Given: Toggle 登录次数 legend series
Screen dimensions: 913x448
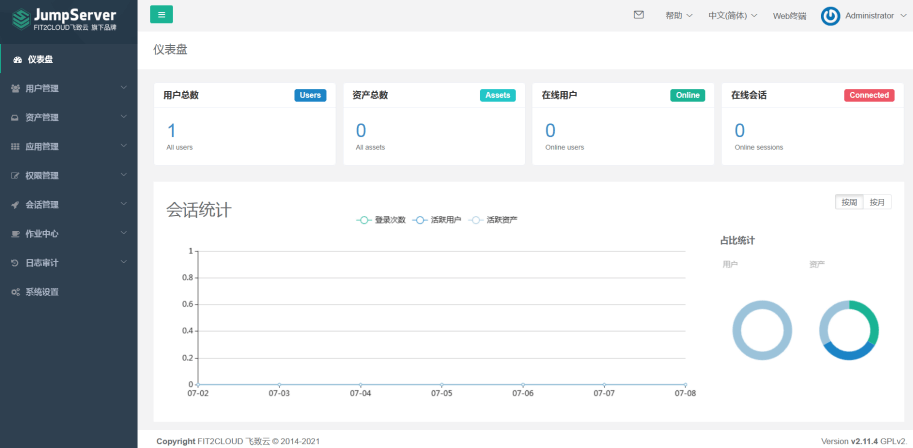Looking at the screenshot, I should pos(381,220).
